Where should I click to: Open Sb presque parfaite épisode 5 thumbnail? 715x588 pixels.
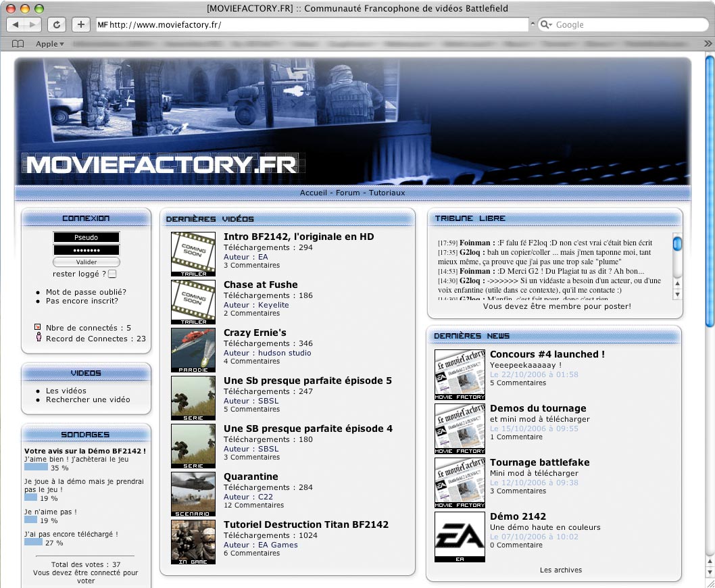[x=193, y=398]
